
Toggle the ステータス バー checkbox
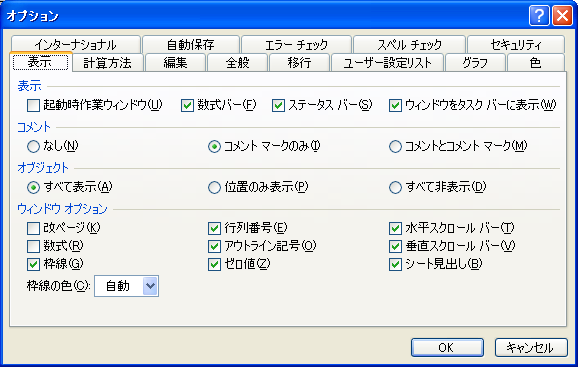[x=278, y=105]
